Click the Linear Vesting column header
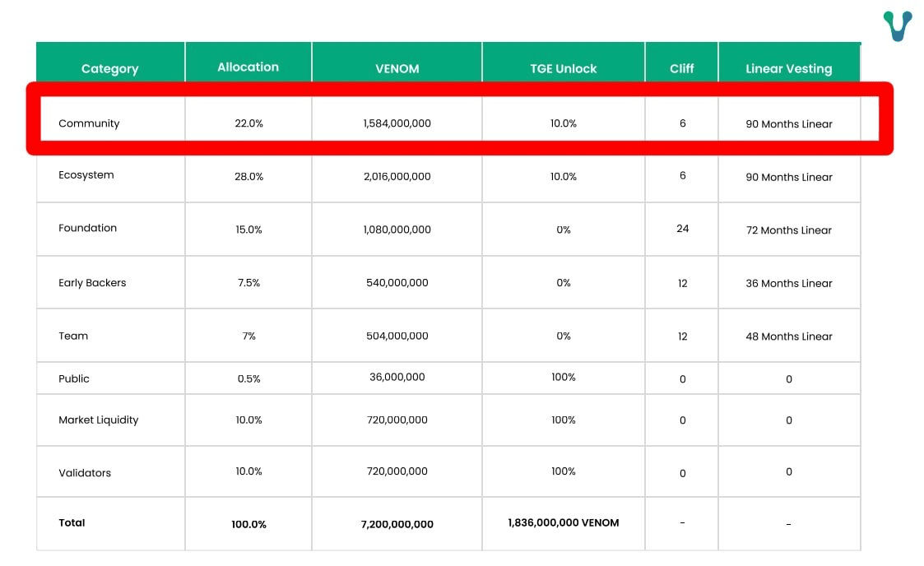 click(788, 69)
